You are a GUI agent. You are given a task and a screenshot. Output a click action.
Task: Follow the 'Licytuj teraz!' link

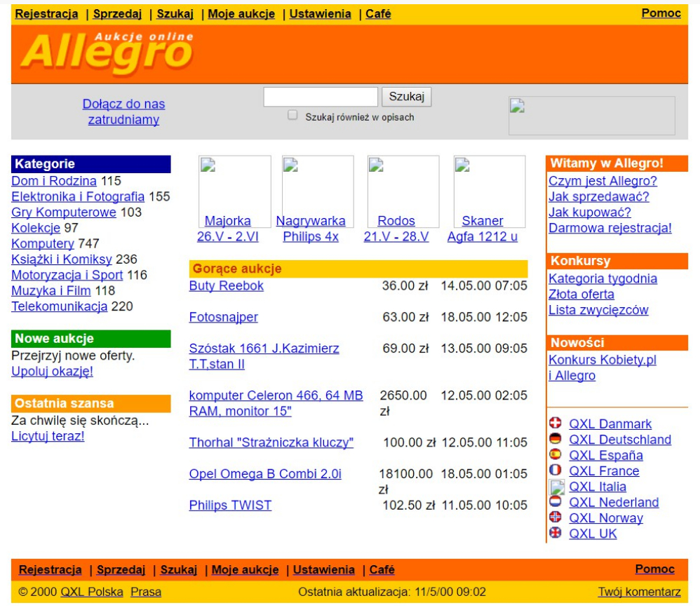coord(48,435)
